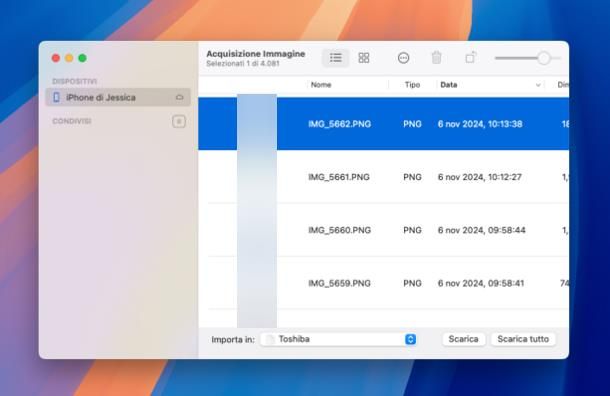Screen dimensions: 610x396
Task: Select the IMG_5659.PNG row
Action: [384, 283]
